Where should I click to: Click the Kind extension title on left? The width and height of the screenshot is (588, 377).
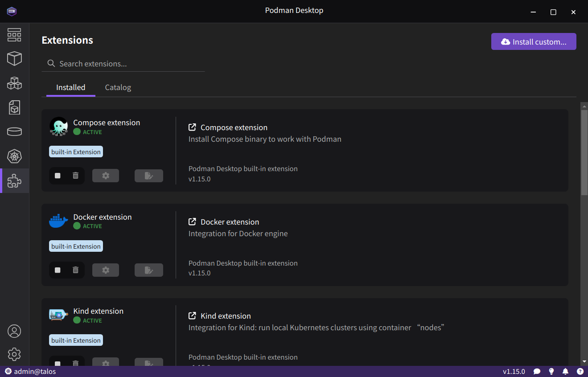pos(99,311)
